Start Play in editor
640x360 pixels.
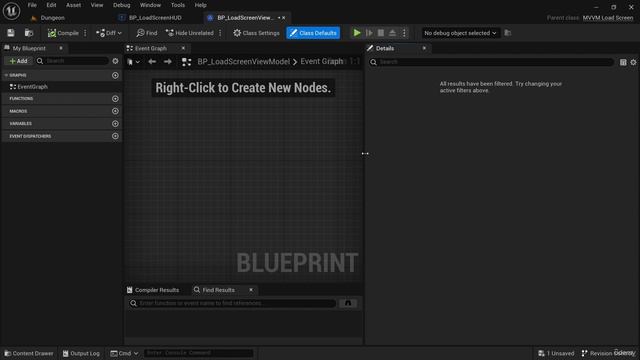(x=357, y=33)
